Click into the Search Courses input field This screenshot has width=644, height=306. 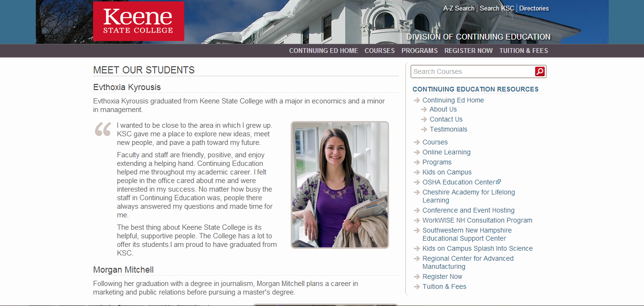[472, 71]
